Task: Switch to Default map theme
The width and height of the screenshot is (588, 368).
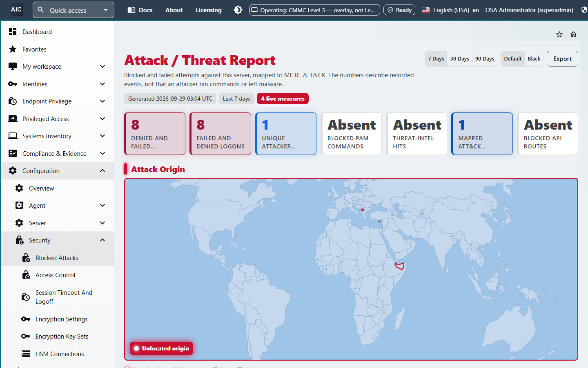Action: click(513, 58)
